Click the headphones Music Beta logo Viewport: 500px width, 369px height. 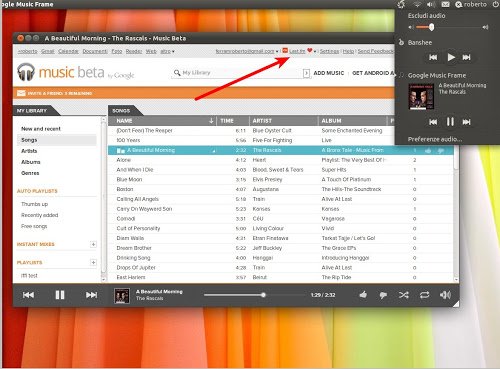(x=26, y=72)
